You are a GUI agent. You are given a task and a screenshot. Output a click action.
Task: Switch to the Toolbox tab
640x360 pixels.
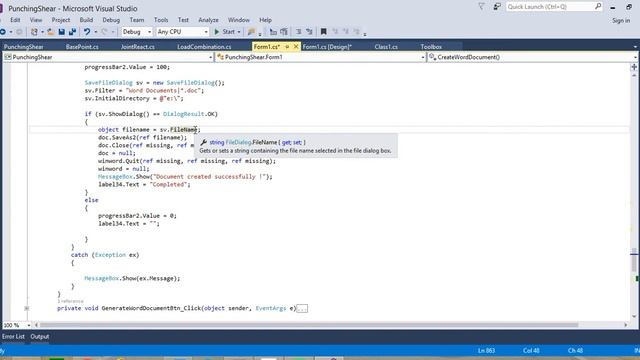coord(431,47)
